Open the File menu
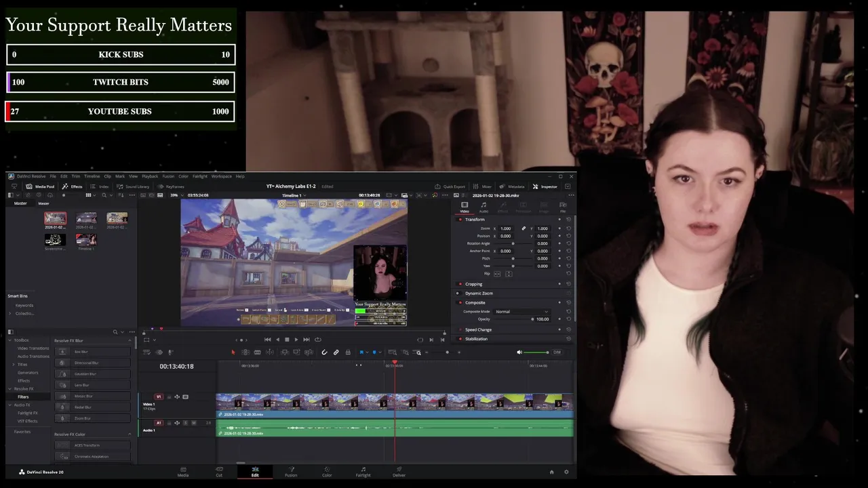The height and width of the screenshot is (488, 868). [x=53, y=176]
